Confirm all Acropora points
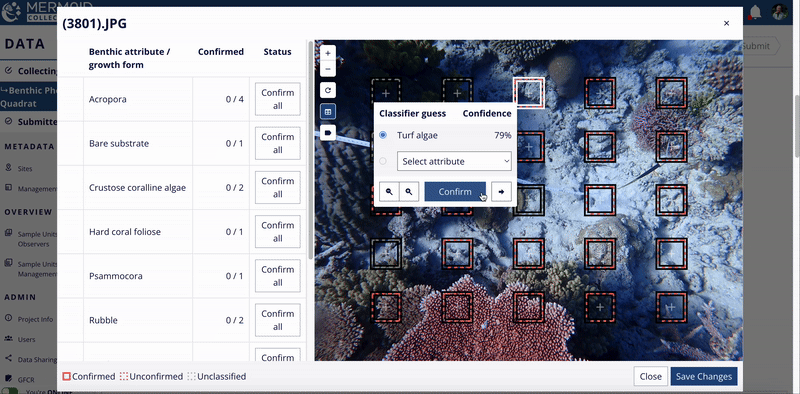Image resolution: width=800 pixels, height=394 pixels. point(278,99)
